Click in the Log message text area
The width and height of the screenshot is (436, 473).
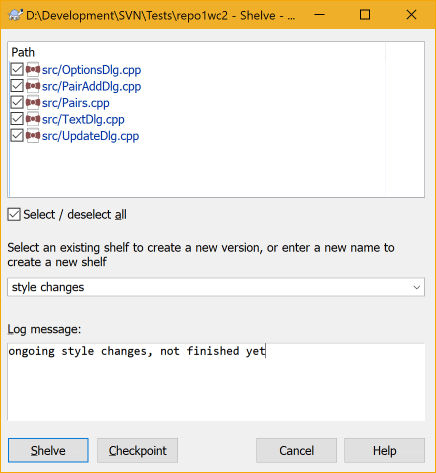[216, 382]
